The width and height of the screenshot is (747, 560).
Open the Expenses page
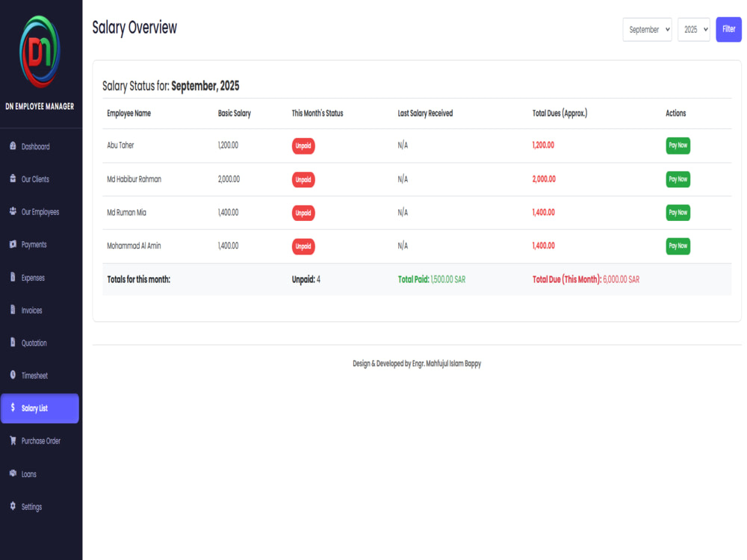40,277
